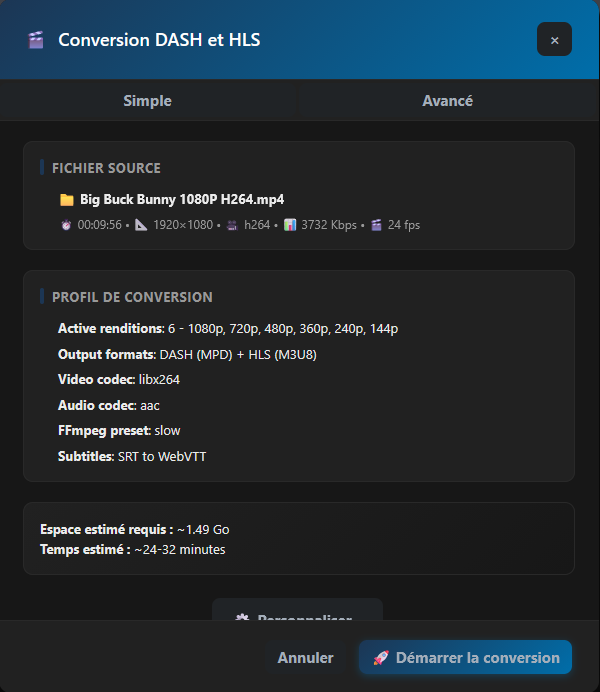Click the clapperboard icon in dialog title
Viewport: 600px width, 692px height.
(36, 40)
